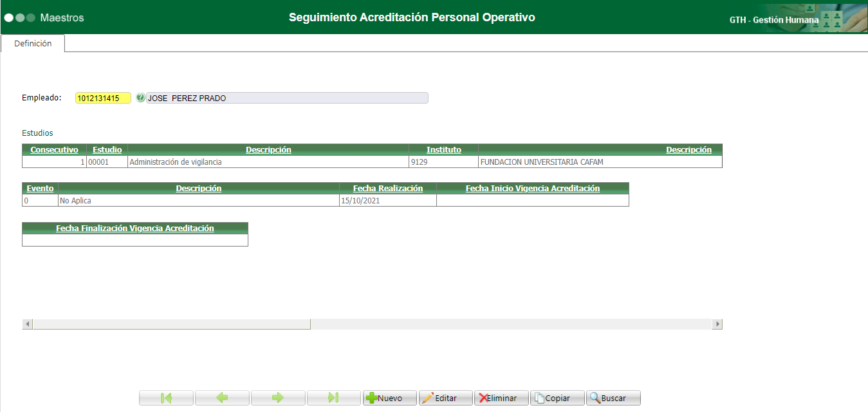
Task: Select the institute code cell 9129
Action: point(443,162)
